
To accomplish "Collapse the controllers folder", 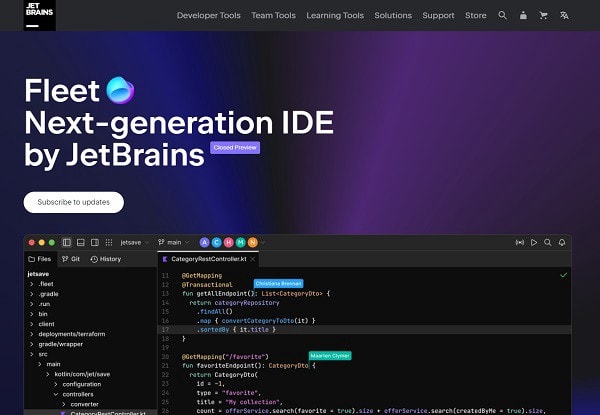I will point(56,394).
